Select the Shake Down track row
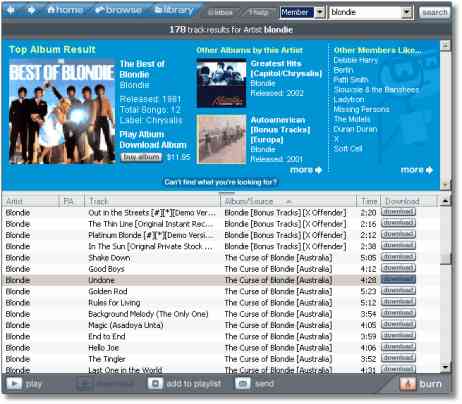 [x=221, y=257]
